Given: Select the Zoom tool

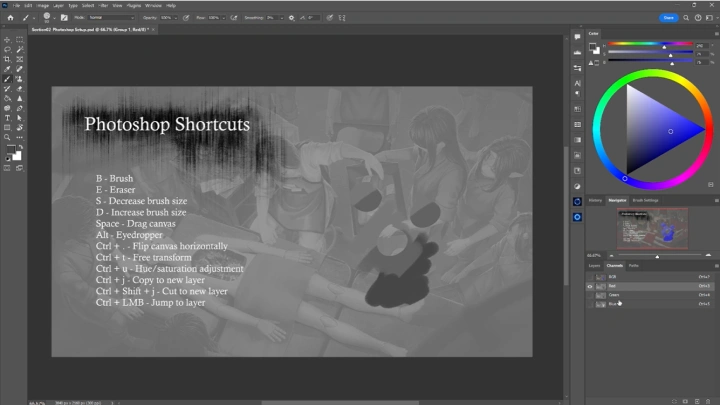Looking at the screenshot, I should 7,137.
